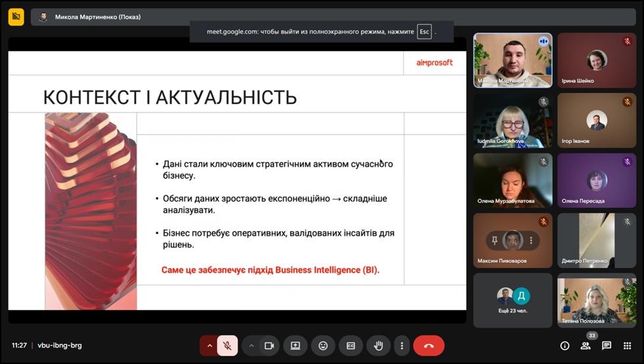Show the participants list with 33 people

[585, 346]
